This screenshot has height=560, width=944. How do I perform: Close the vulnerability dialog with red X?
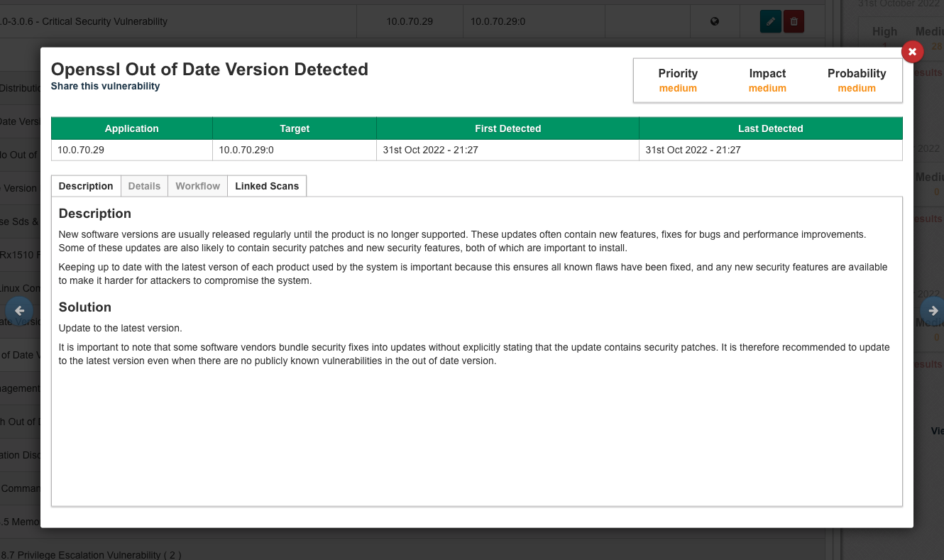912,52
